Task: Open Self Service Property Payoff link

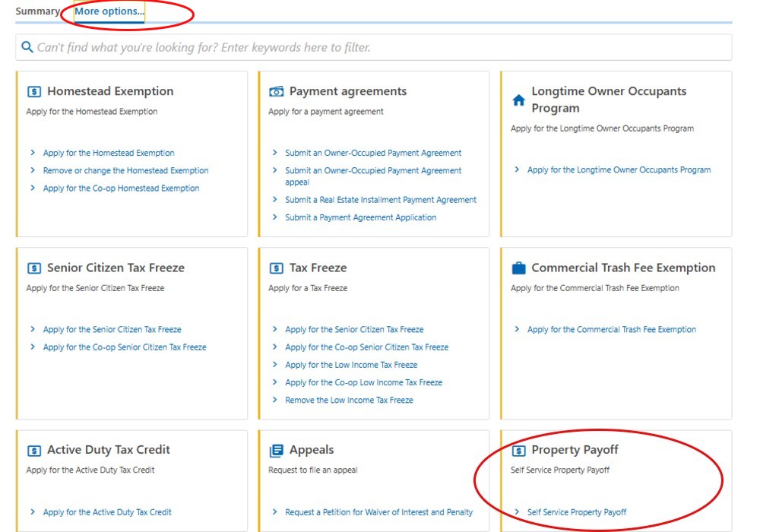Action: [x=577, y=512]
